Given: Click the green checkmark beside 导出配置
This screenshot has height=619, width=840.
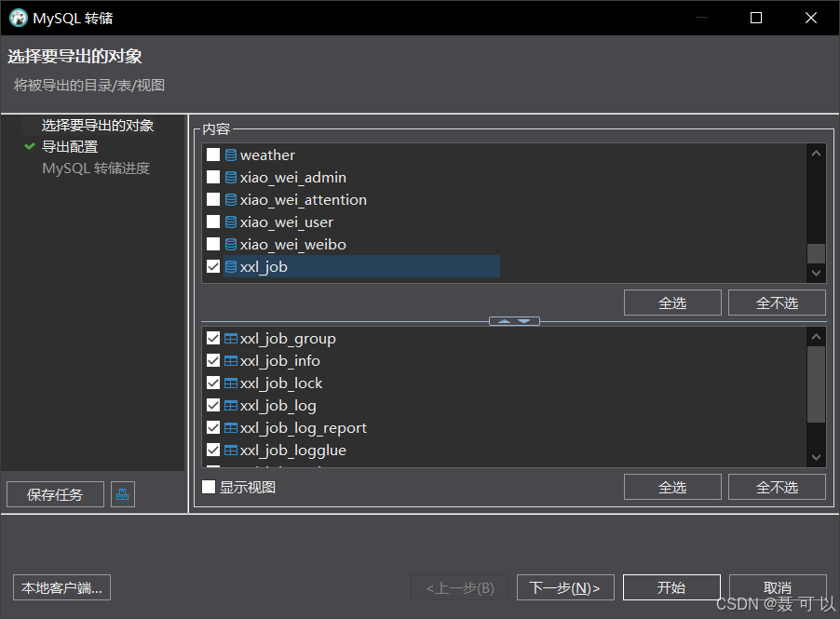Looking at the screenshot, I should click(30, 146).
